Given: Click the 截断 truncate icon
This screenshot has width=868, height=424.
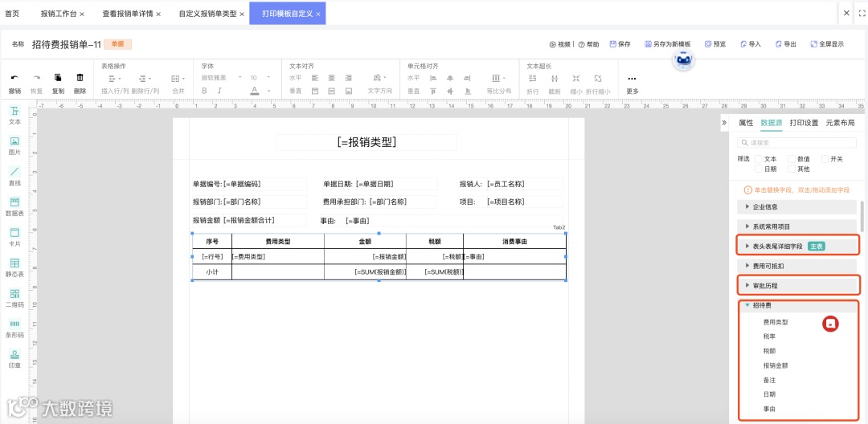Looking at the screenshot, I should click(x=554, y=78).
